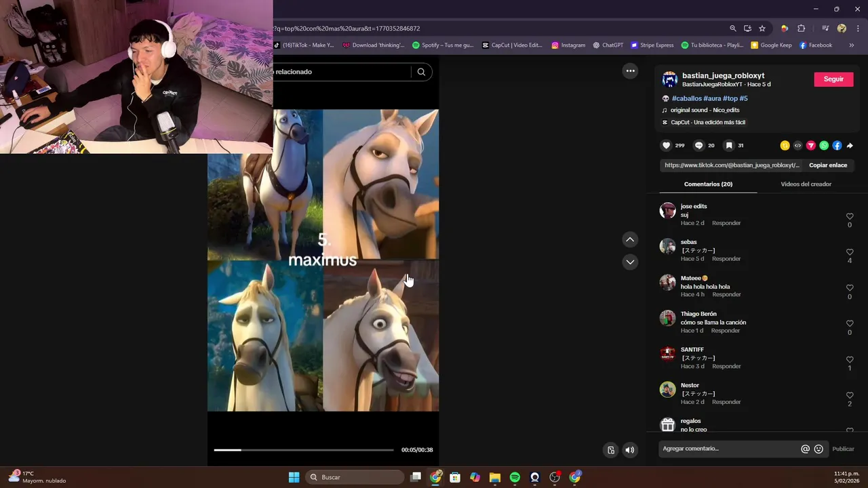This screenshot has height=488, width=868.
Task: Toggle the auto-scroll button beside volume
Action: [611, 450]
